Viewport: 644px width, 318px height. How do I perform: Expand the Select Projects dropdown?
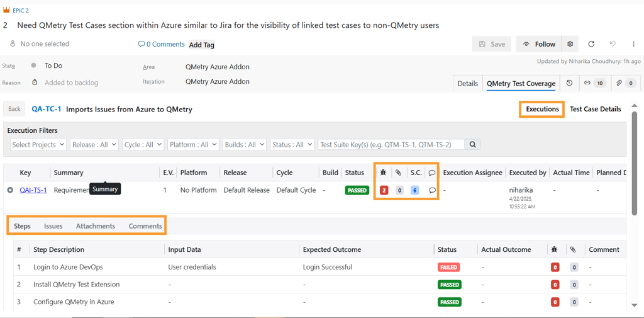38,145
